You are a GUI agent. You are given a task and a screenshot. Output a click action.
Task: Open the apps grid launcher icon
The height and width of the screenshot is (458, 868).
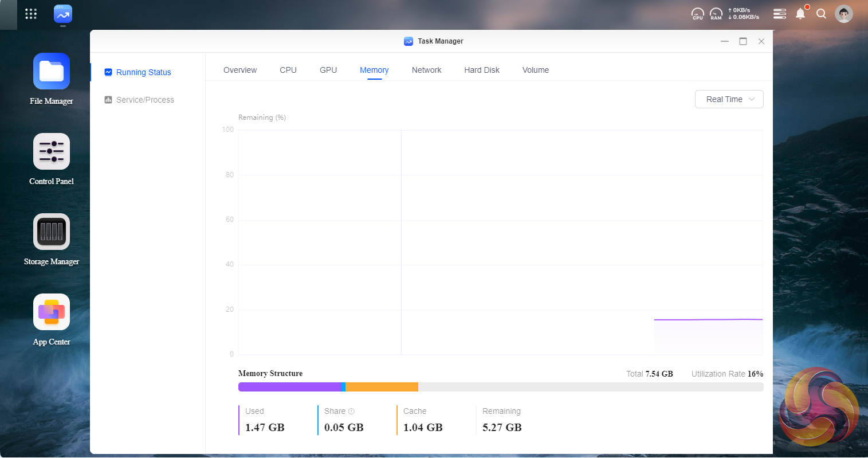[x=31, y=14]
